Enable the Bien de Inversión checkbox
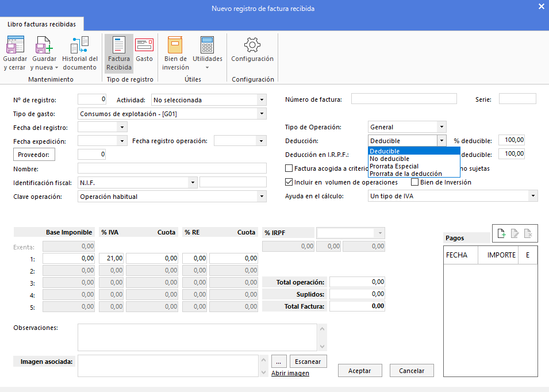The height and width of the screenshot is (392, 549). (414, 182)
